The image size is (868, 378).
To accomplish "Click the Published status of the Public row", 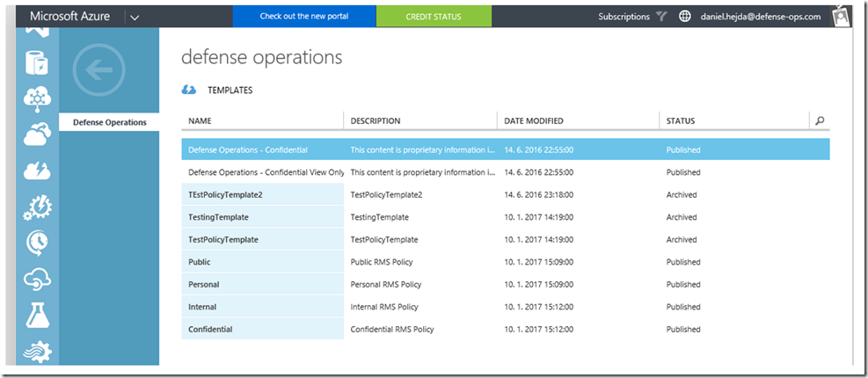I will coord(683,262).
